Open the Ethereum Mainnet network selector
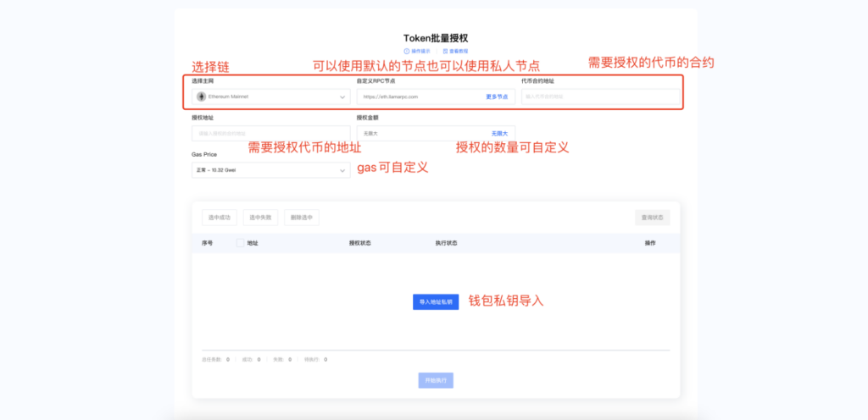 [271, 97]
